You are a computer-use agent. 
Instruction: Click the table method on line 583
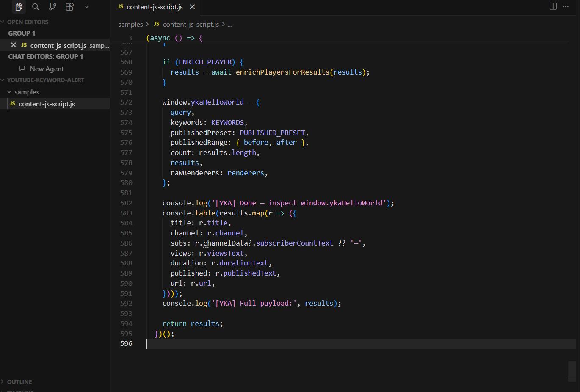click(x=205, y=213)
